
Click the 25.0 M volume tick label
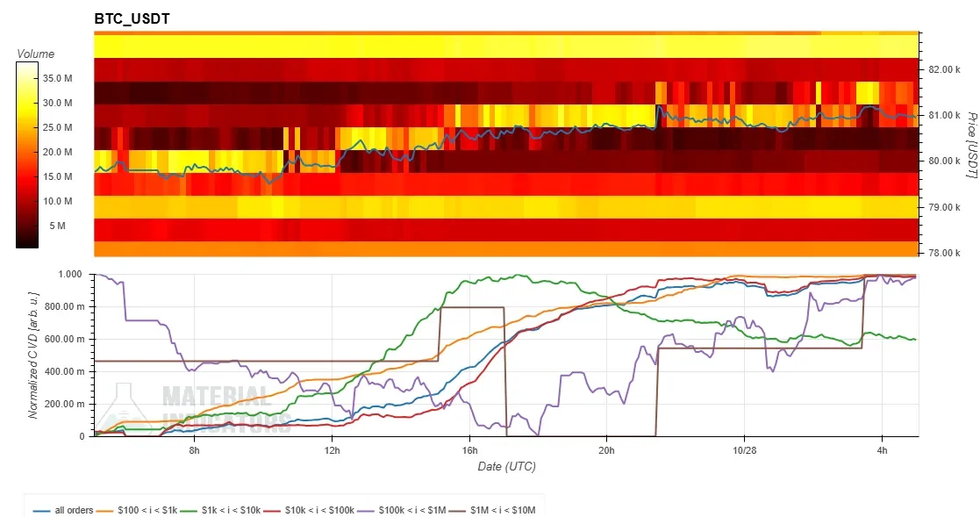coord(58,127)
